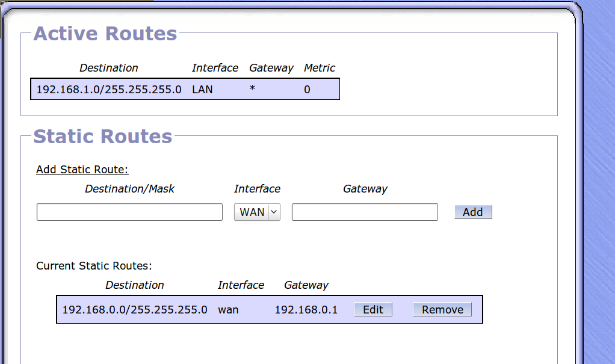Remove the 192.168.0.0 static route
The width and height of the screenshot is (615, 364).
pos(442,309)
